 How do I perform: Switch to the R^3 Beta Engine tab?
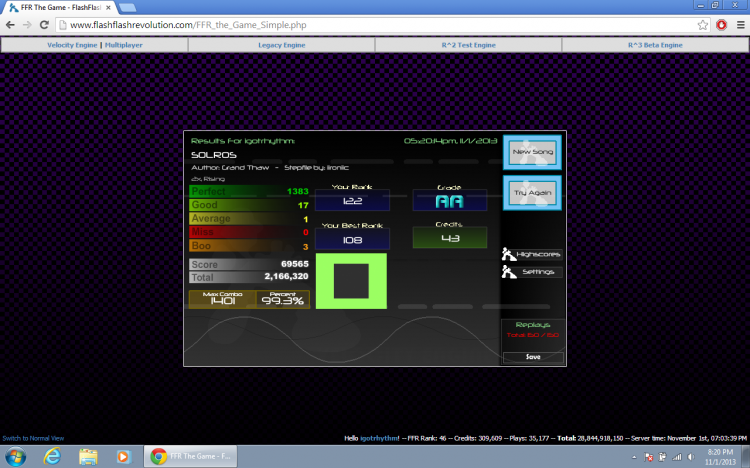[655, 45]
